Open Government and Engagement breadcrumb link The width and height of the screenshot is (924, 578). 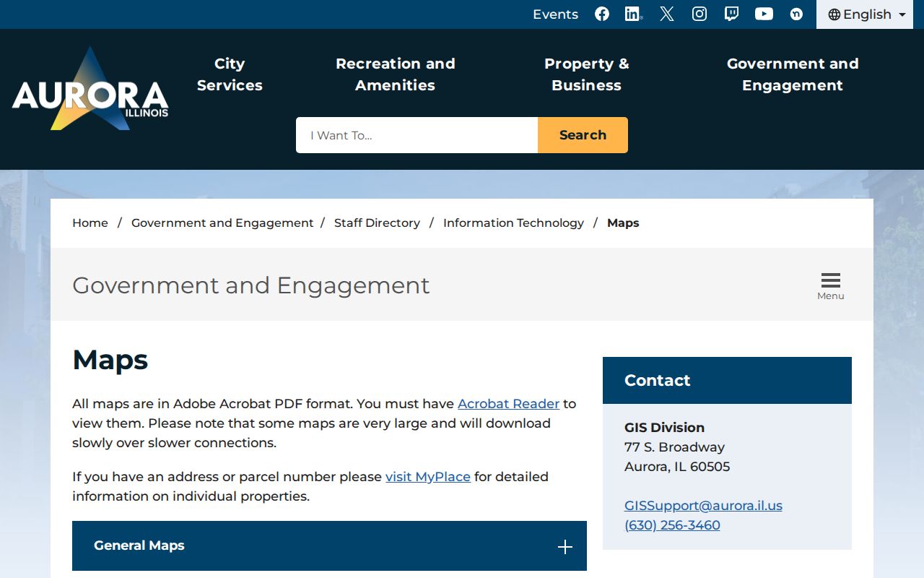222,223
